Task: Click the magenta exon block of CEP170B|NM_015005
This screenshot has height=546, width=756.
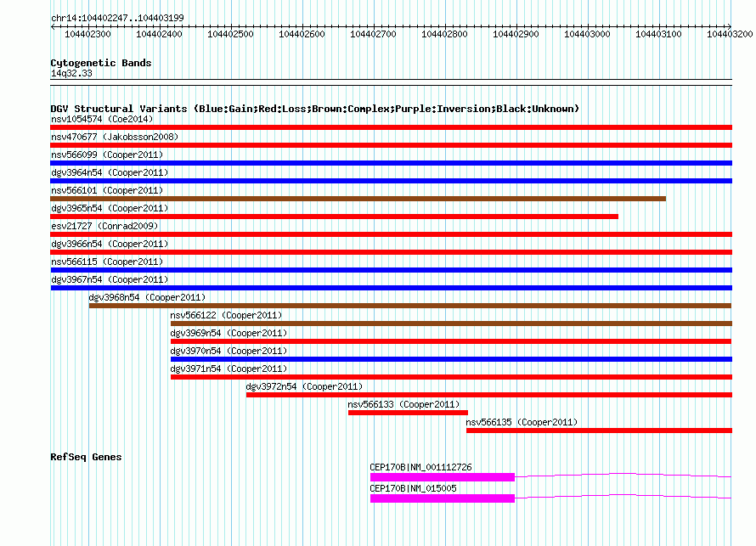Action: [x=443, y=498]
